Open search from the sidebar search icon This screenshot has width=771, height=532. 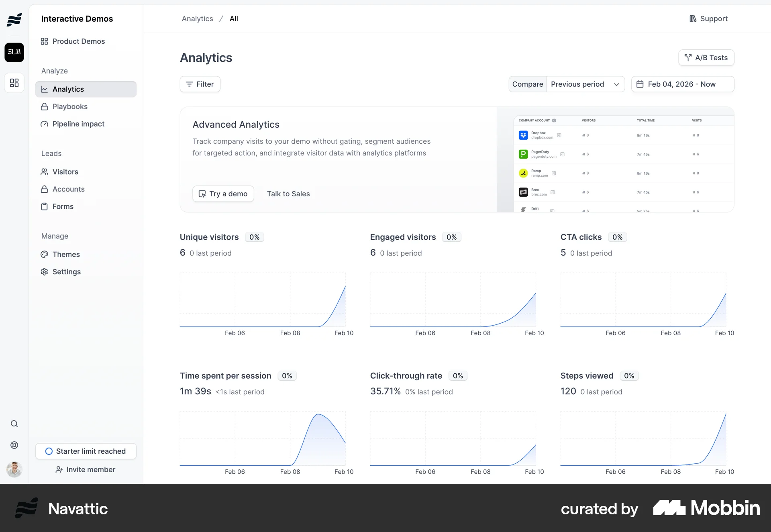coord(14,424)
